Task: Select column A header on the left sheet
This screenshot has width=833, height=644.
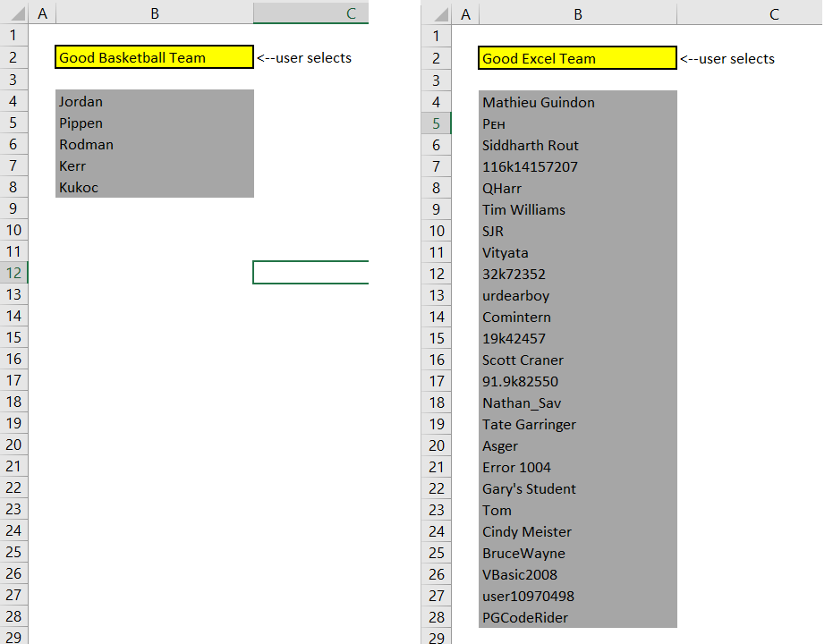Action: coord(42,13)
